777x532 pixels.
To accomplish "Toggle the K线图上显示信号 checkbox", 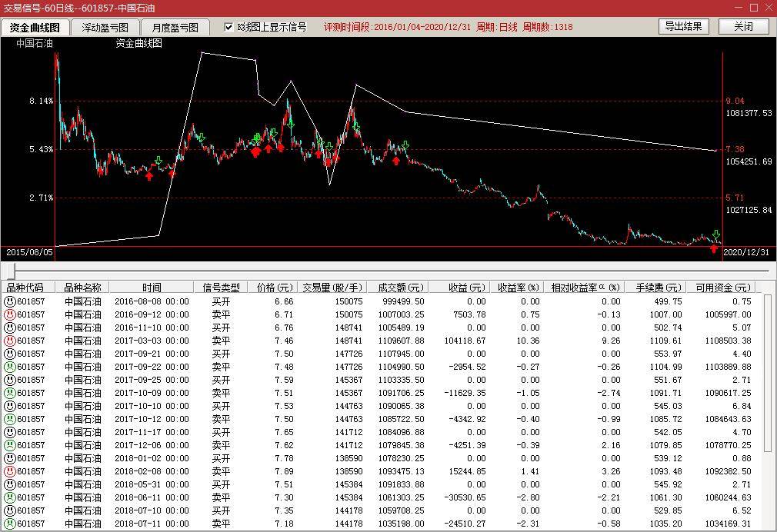I will tap(228, 27).
